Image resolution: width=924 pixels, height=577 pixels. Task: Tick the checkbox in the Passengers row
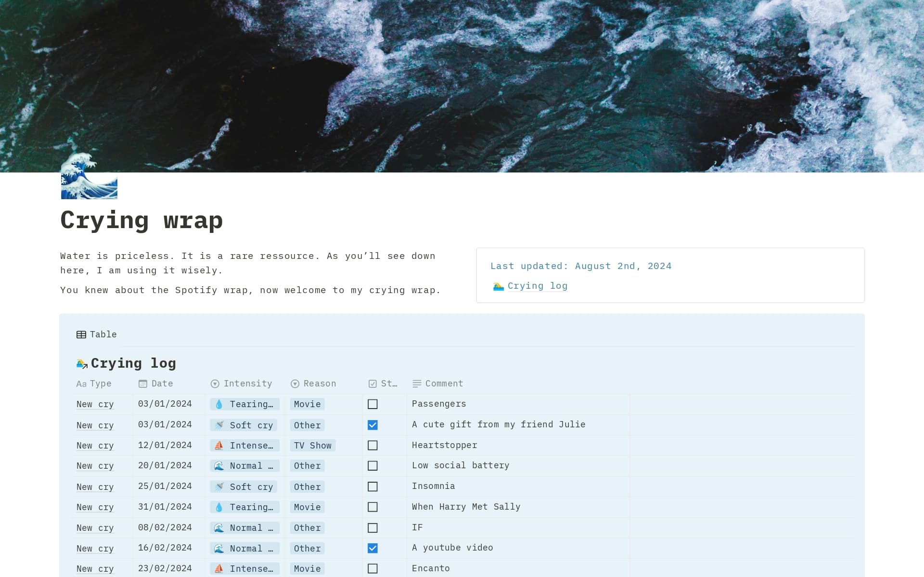click(372, 404)
